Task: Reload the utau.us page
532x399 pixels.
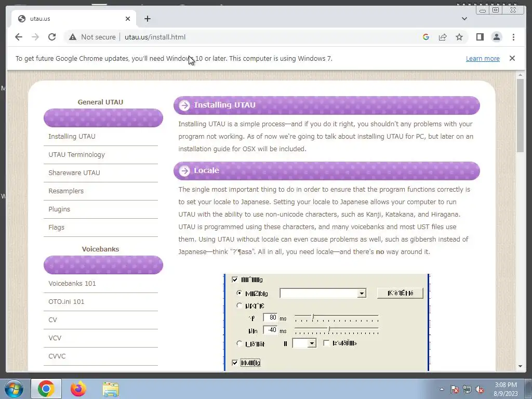Action: tap(52, 37)
